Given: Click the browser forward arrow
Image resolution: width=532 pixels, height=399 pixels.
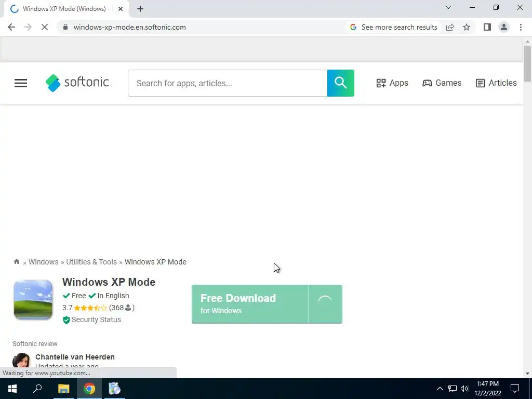Looking at the screenshot, I should tap(28, 27).
